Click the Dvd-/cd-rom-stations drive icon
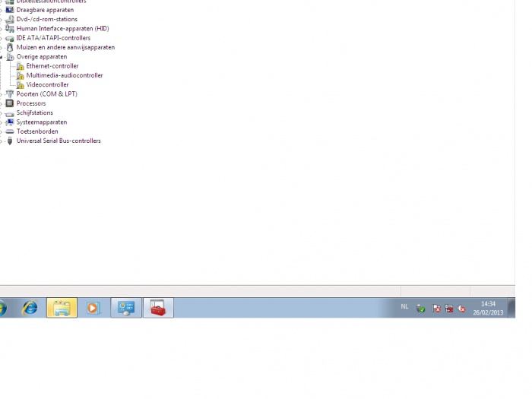This screenshot has height=399, width=532. click(10, 19)
